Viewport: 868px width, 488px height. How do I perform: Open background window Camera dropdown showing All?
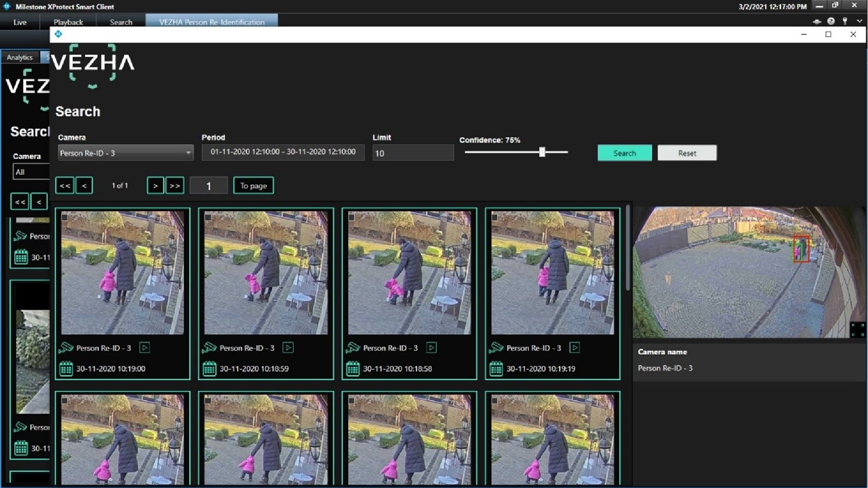(x=31, y=172)
